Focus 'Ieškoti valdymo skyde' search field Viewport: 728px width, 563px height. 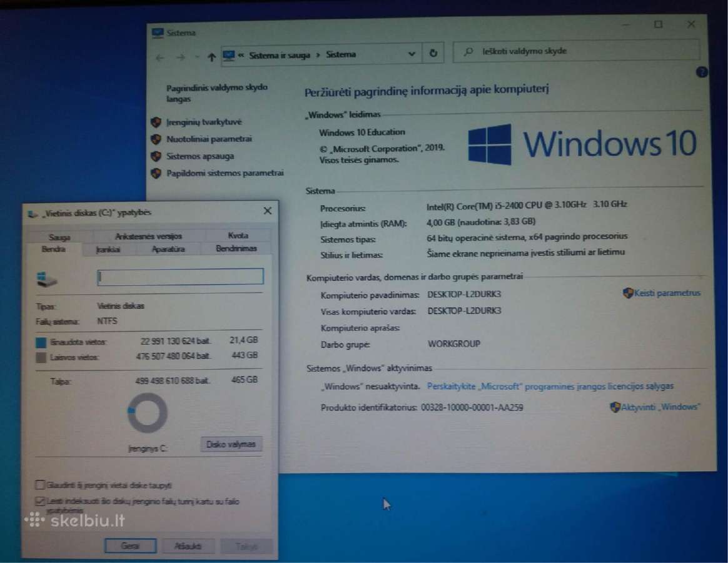point(576,51)
